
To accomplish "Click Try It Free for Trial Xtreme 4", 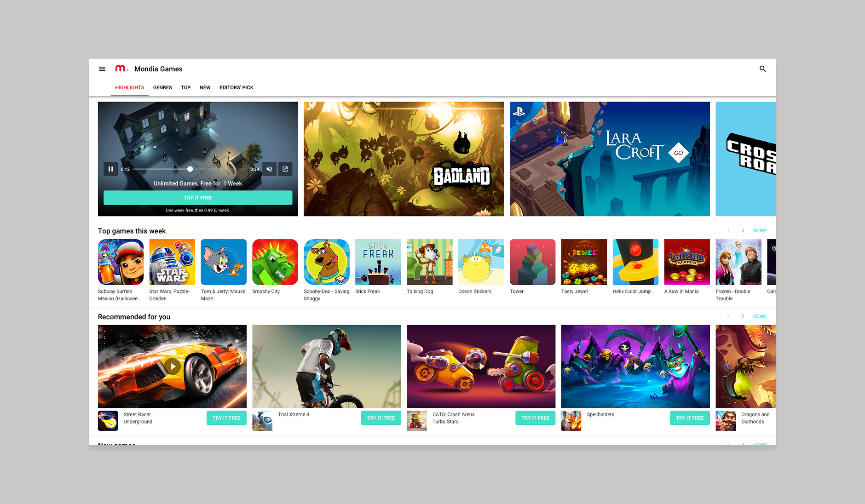I will coord(381,418).
